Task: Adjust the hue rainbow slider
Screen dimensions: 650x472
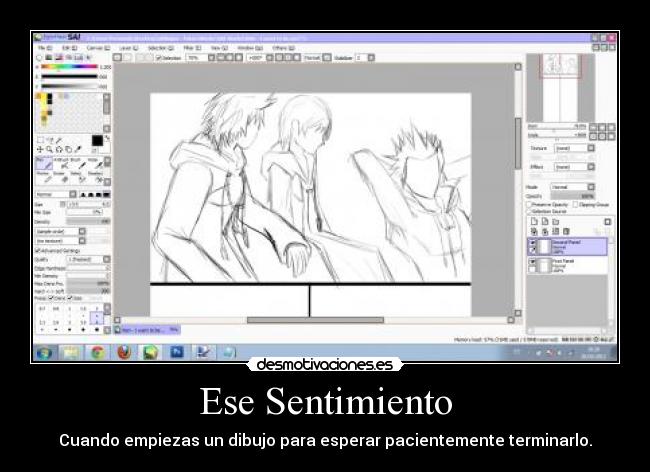Action: point(69,67)
